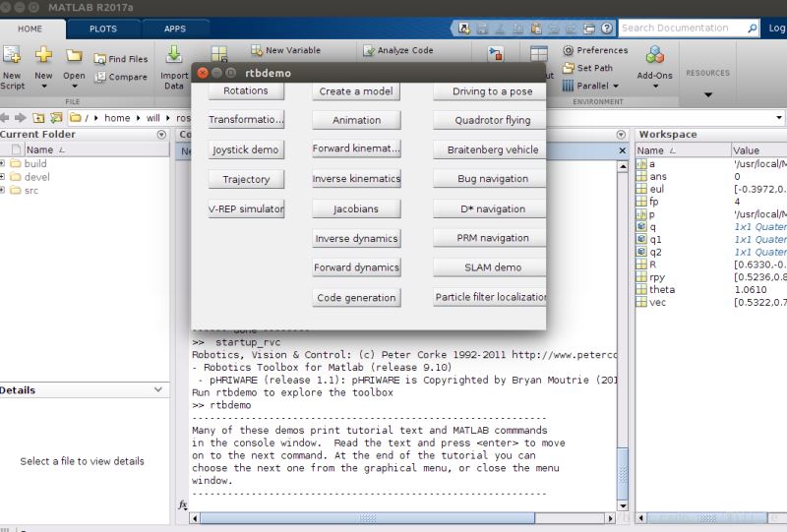Open the Compare files tool
The width and height of the screenshot is (787, 532).
pos(121,77)
